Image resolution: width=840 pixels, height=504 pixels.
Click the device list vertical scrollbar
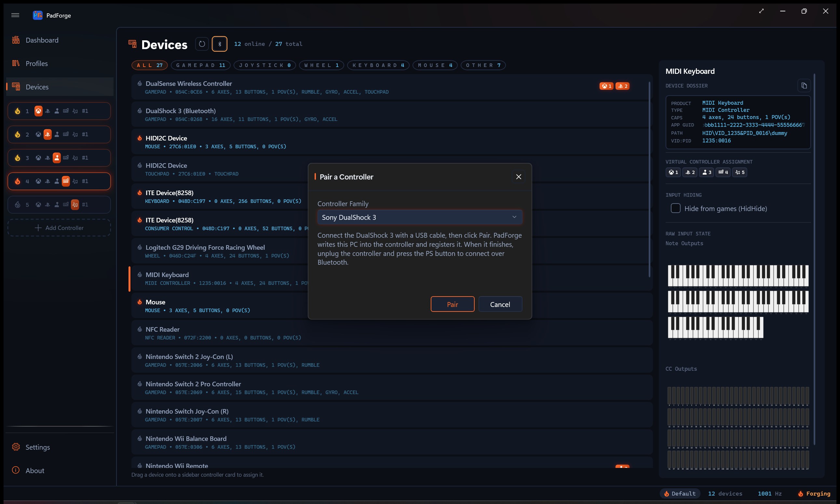(x=650, y=179)
